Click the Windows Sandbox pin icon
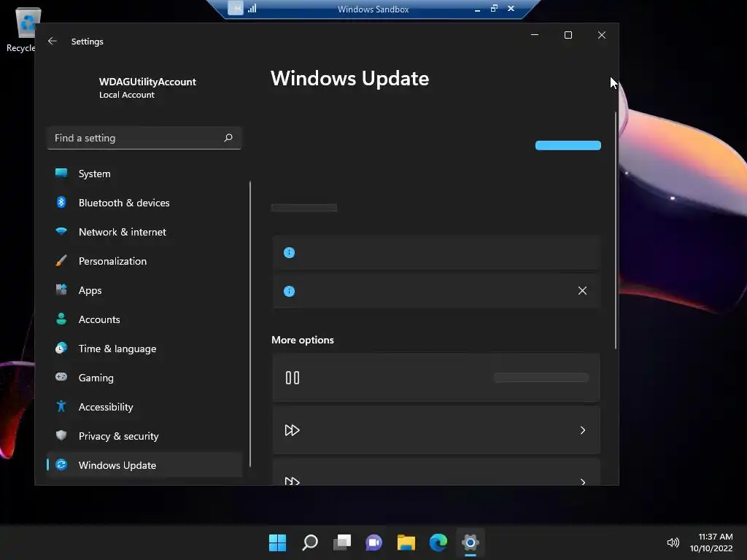This screenshot has height=560, width=747. click(236, 8)
